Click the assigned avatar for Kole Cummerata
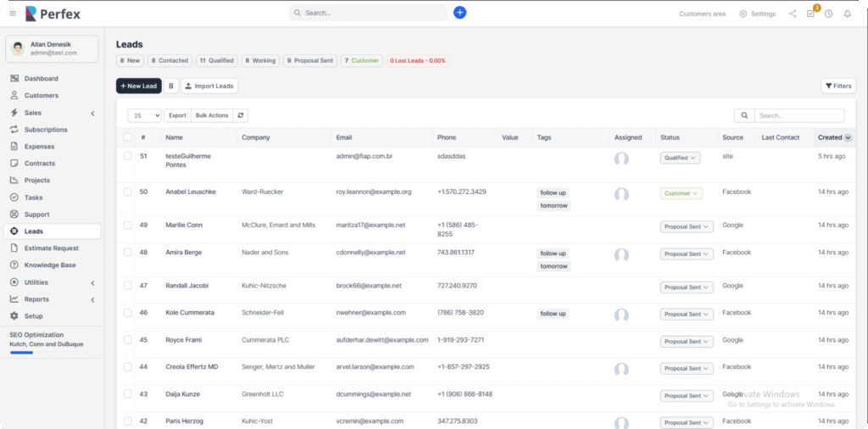This screenshot has width=868, height=429. (621, 315)
